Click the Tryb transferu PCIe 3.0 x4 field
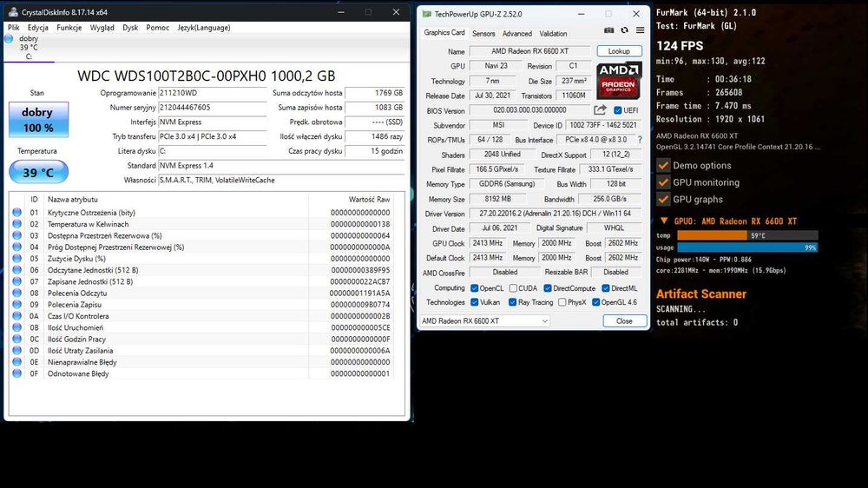 (213, 136)
